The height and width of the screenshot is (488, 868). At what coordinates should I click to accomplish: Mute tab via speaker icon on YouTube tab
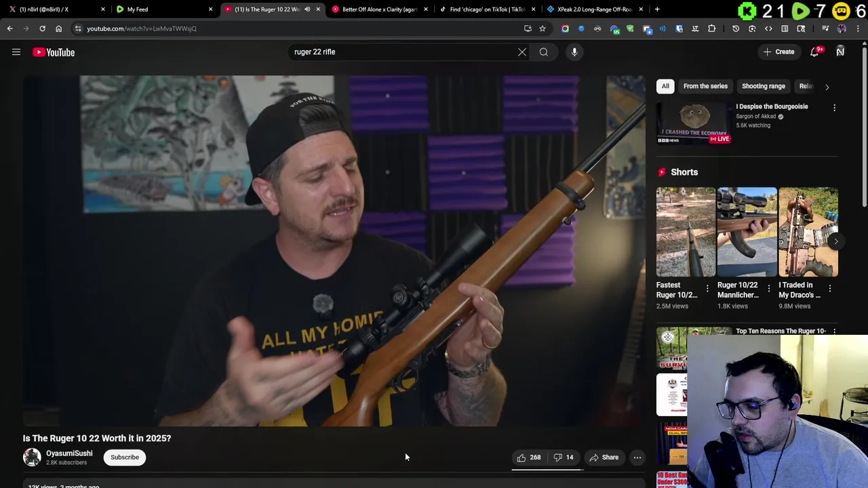307,9
